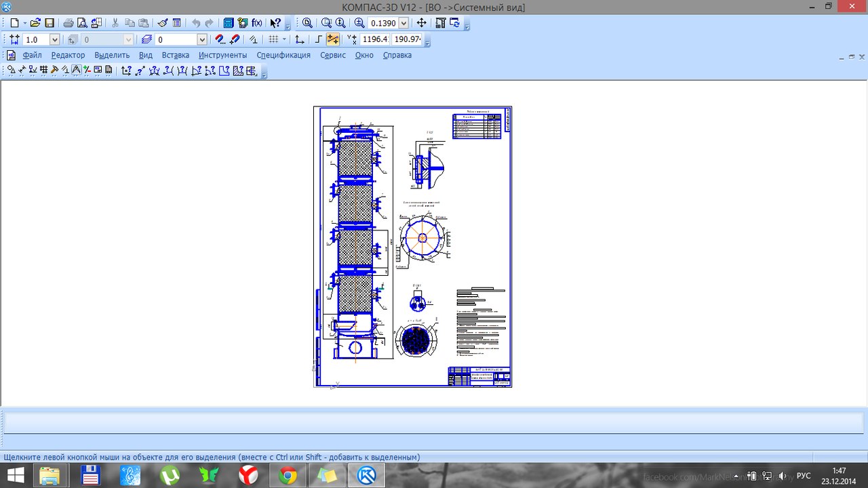The image size is (868, 488).
Task: Save the current drawing
Action: coord(50,22)
